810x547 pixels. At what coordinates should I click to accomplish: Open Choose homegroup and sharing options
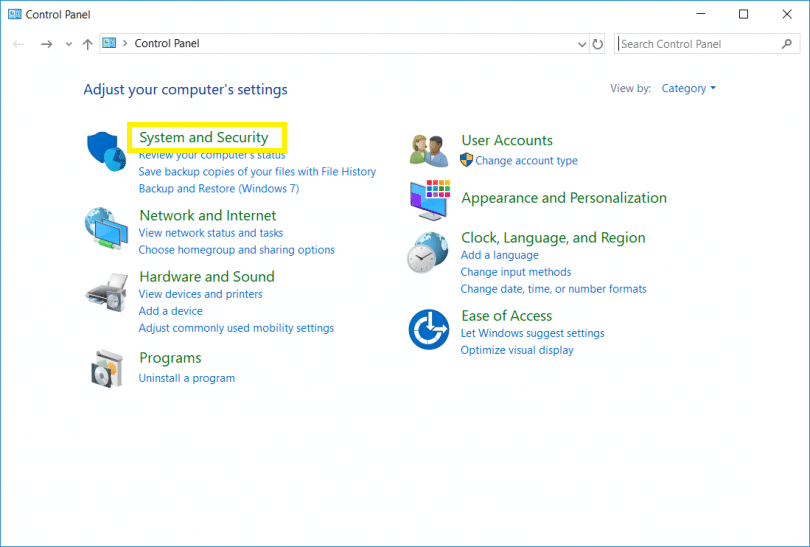237,250
